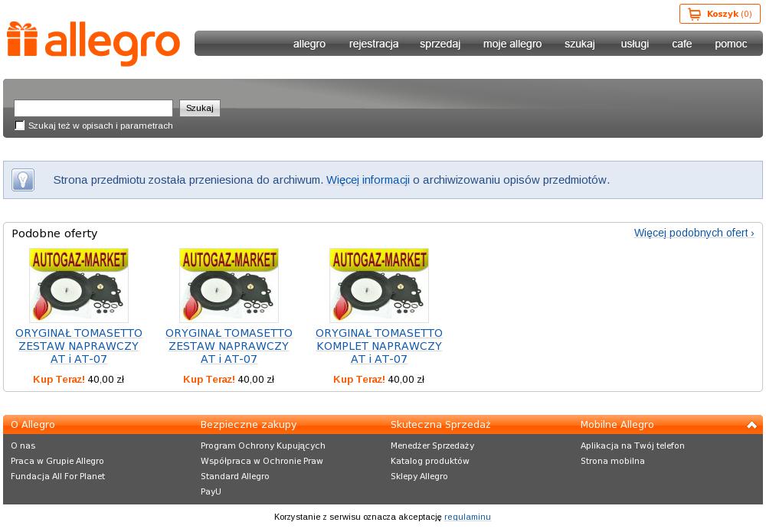Open the sprzedaj menu item
Image resolution: width=766 pixels, height=532 pixels.
click(440, 44)
